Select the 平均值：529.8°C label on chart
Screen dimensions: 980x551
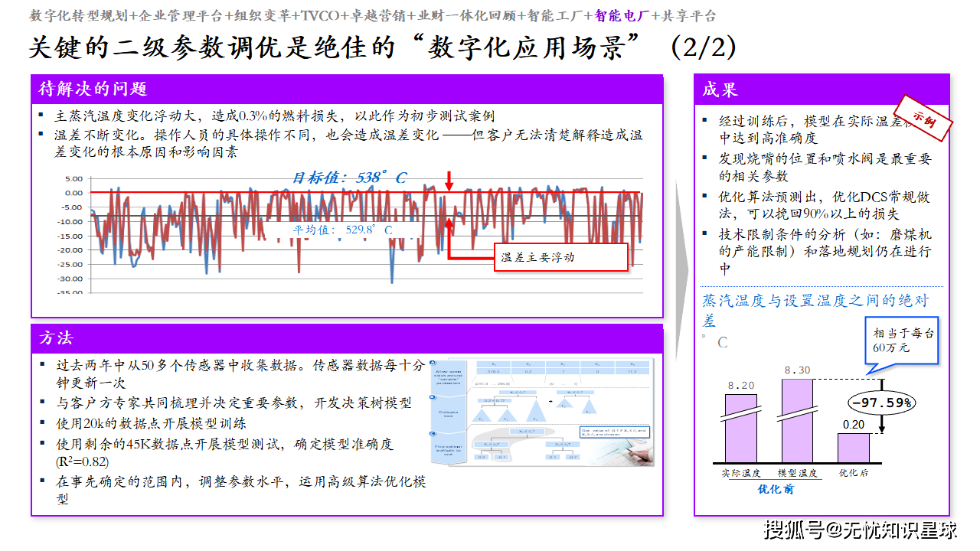[342, 229]
